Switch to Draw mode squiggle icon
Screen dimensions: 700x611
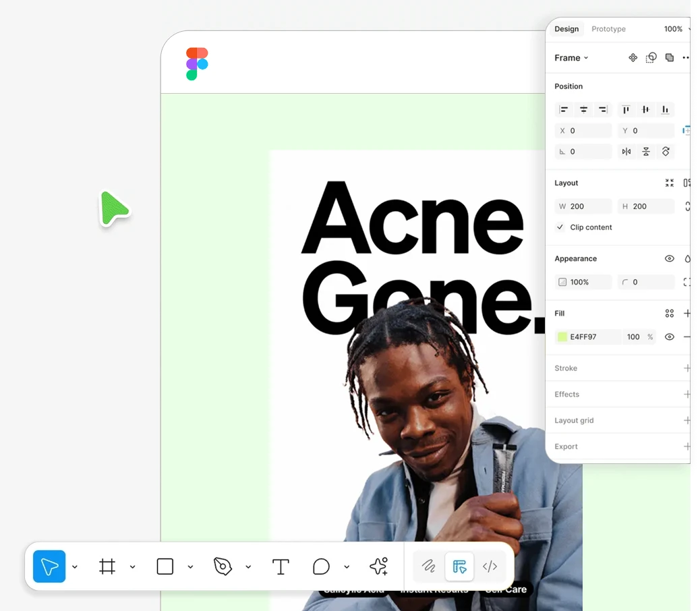tap(429, 566)
